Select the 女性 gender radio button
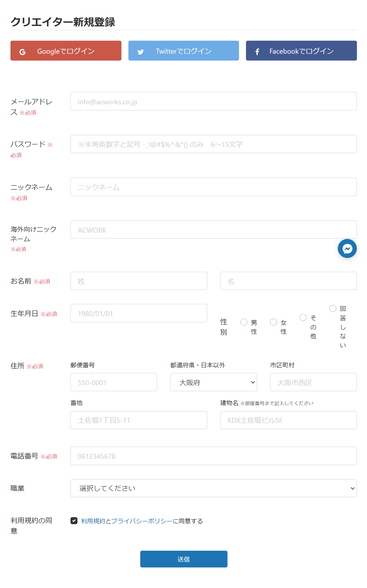 (273, 322)
